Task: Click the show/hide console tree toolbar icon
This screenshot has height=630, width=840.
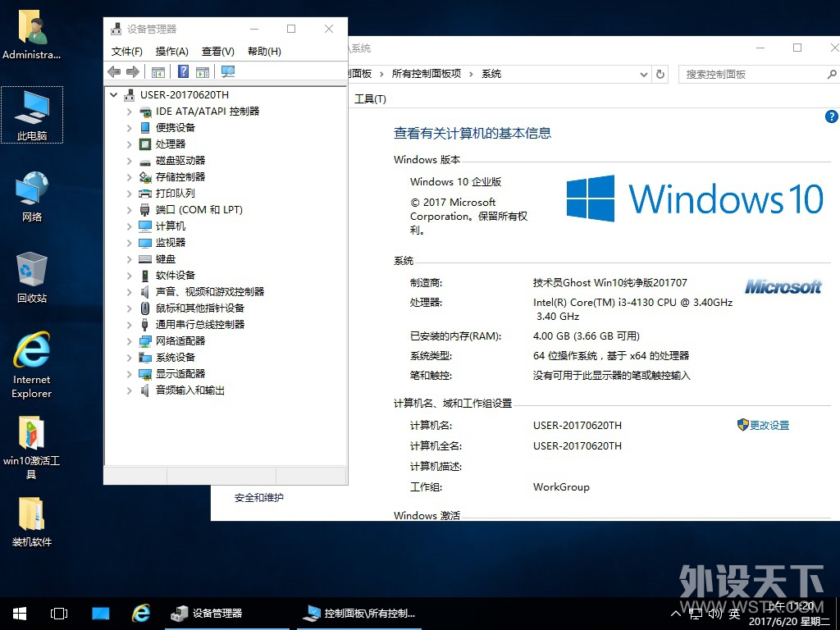Action: 158,72
